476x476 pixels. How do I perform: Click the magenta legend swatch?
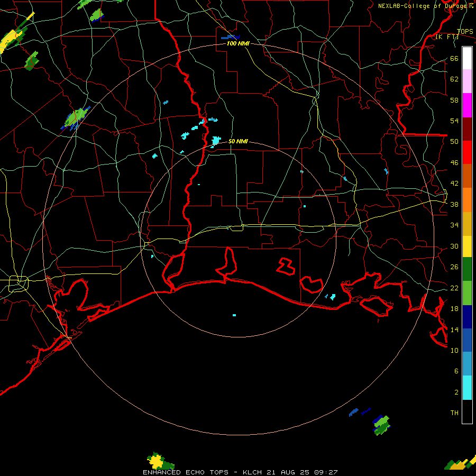pos(467,105)
